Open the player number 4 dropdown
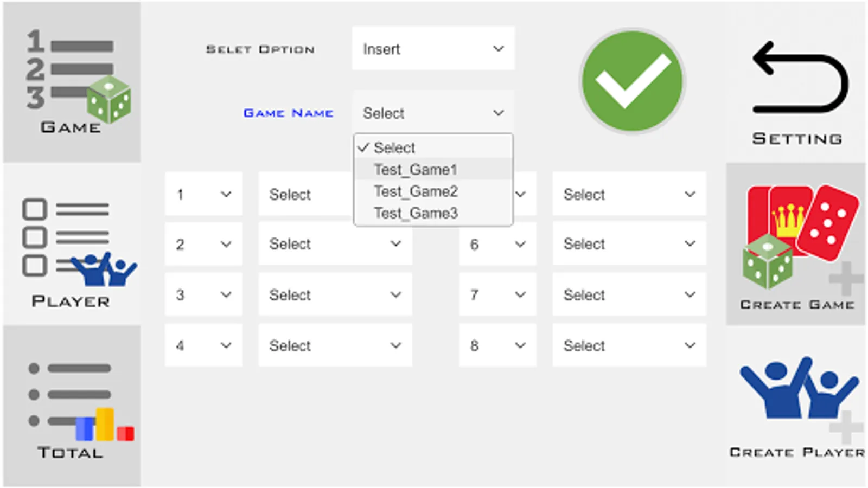Image resolution: width=868 pixels, height=488 pixels. pos(203,345)
